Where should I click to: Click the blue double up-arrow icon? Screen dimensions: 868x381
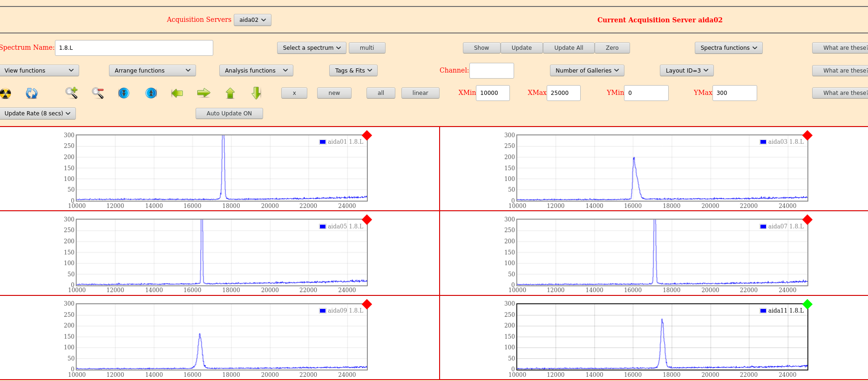[151, 93]
